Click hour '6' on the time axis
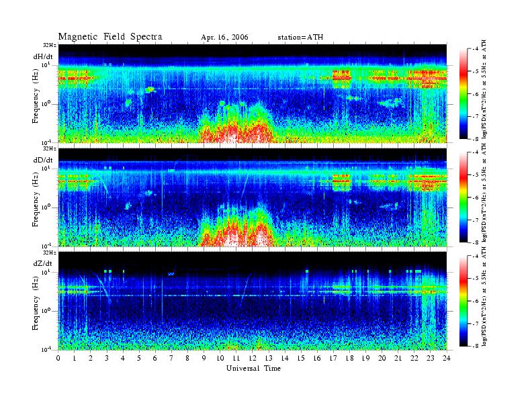Screen dimensions: 532x411 (x=155, y=359)
